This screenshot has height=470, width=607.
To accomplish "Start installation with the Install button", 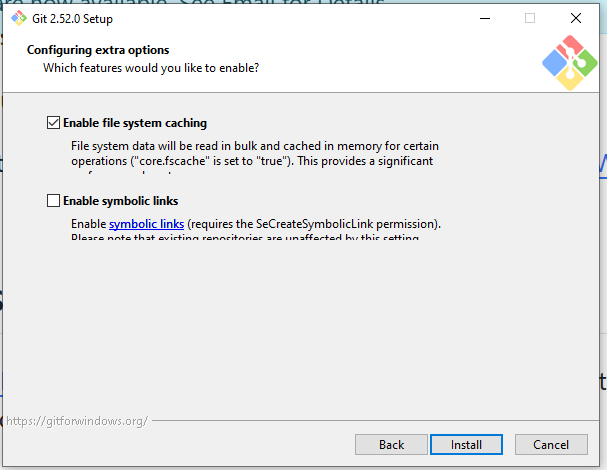I will [x=466, y=444].
